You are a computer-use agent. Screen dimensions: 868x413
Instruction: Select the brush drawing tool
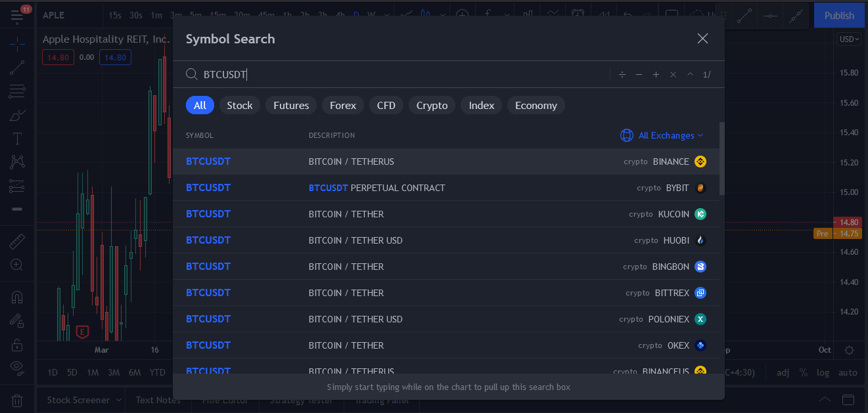tap(17, 115)
